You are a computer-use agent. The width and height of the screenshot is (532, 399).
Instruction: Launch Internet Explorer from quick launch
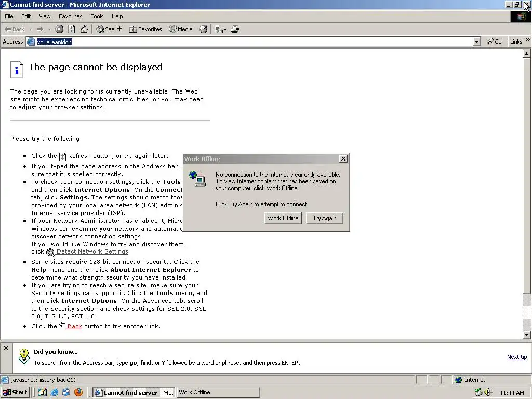pyautogui.click(x=54, y=392)
